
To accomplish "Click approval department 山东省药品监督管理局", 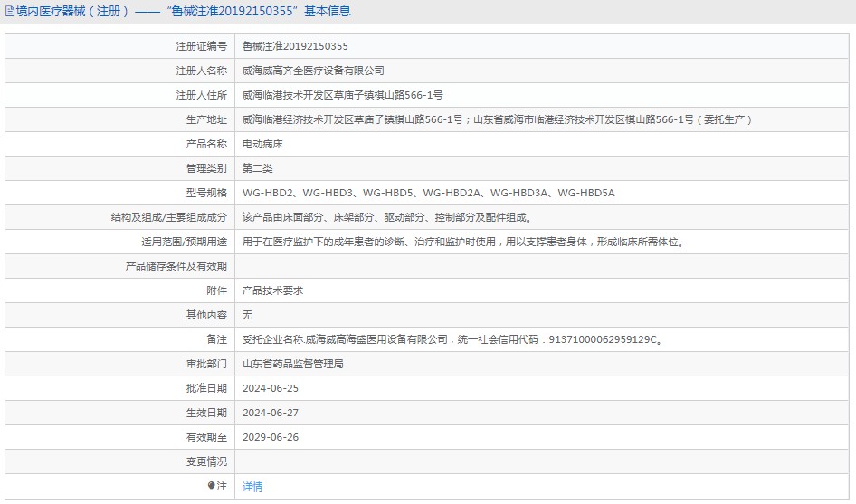I will point(292,365).
